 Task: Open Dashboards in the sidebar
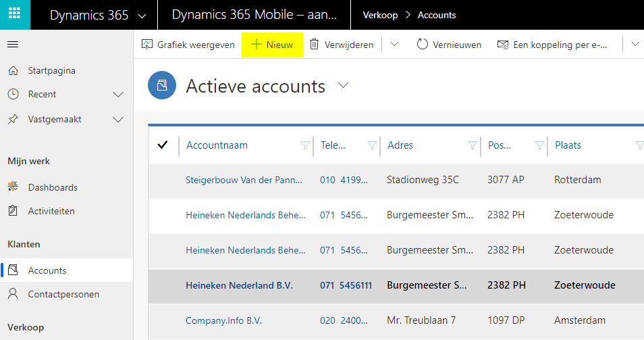point(52,187)
